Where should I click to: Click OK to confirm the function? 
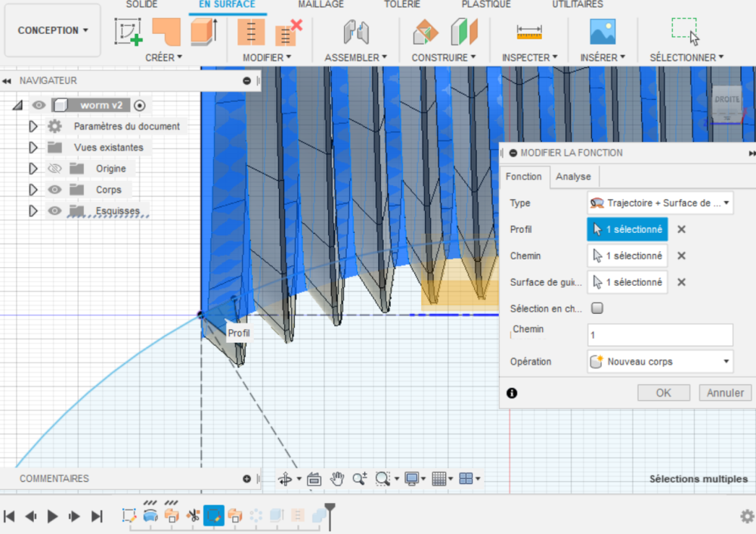click(663, 393)
